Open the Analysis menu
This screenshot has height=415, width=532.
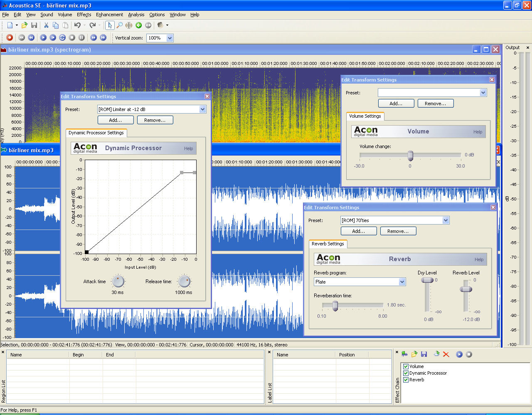136,15
